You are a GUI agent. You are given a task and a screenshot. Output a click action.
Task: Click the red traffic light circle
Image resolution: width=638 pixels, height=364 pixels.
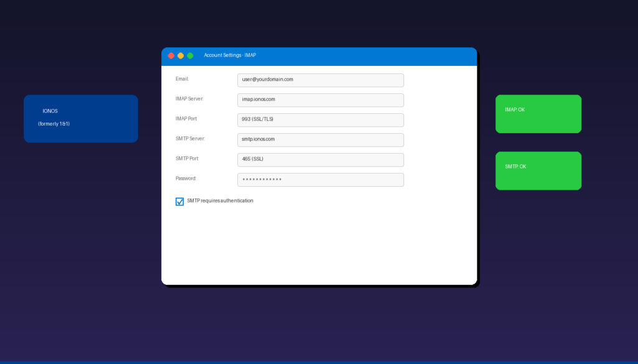click(171, 55)
